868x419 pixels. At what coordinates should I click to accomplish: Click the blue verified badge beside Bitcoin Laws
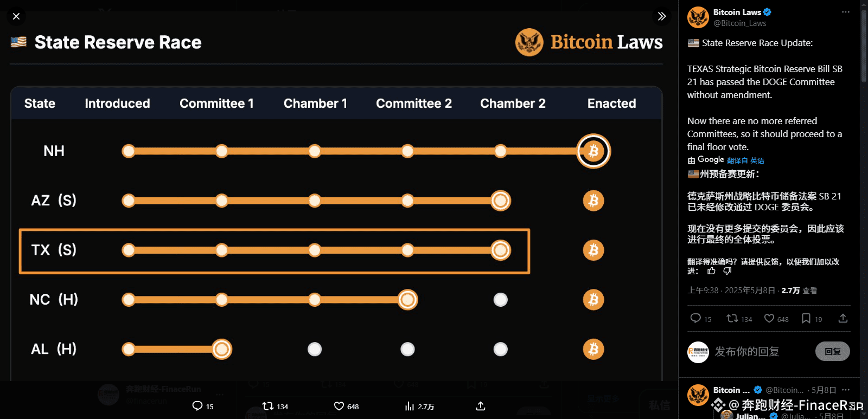pyautogui.click(x=768, y=12)
